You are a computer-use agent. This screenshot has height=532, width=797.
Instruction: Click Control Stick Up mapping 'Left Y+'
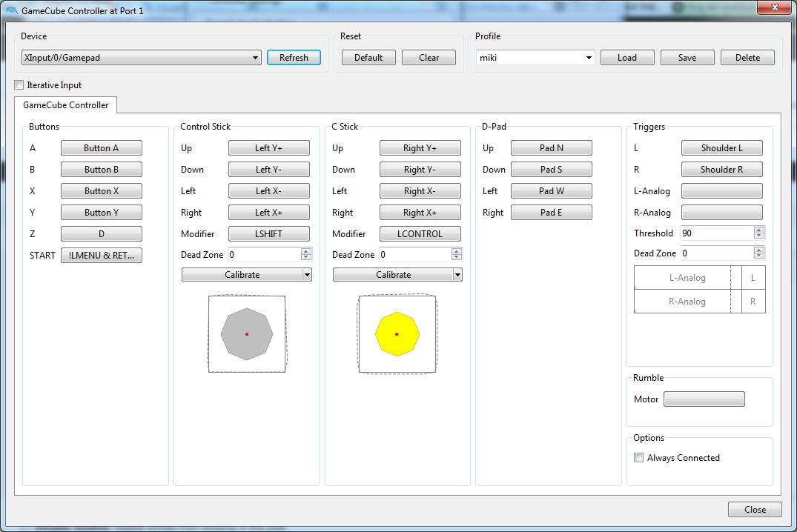click(269, 148)
